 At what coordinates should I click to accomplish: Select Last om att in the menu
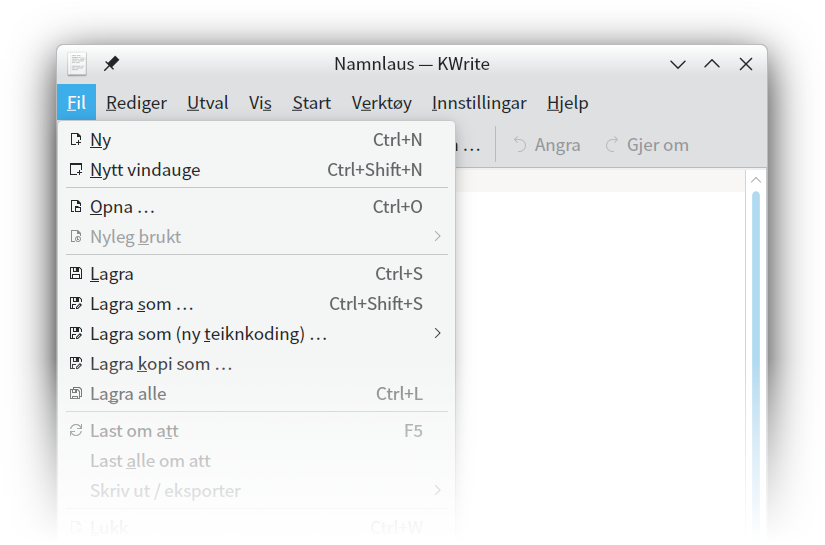click(134, 431)
